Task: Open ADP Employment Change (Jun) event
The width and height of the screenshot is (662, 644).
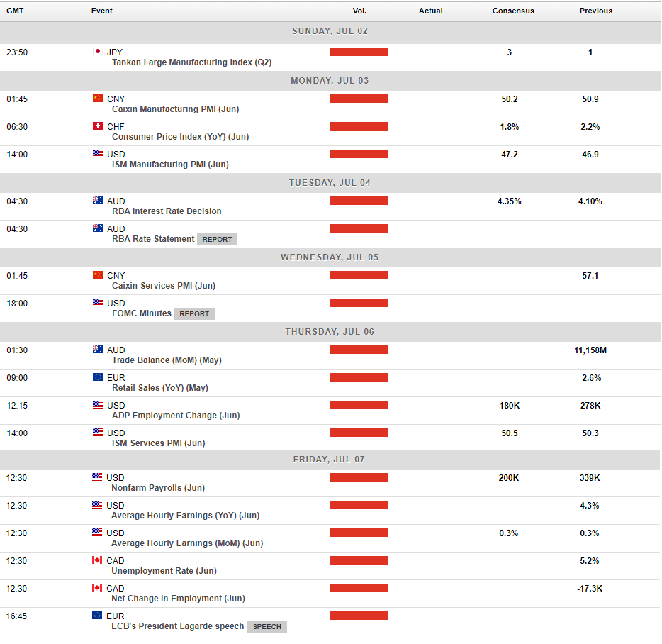Action: click(x=176, y=416)
